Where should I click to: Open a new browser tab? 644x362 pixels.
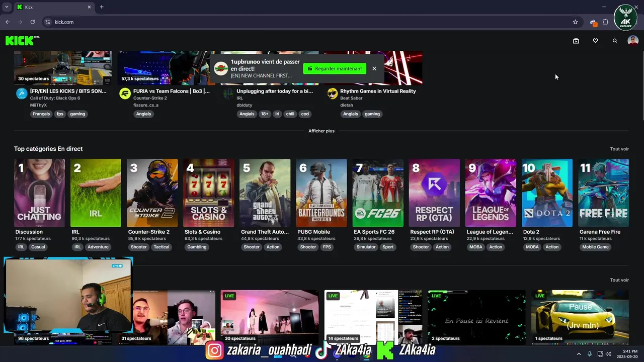[x=102, y=7]
